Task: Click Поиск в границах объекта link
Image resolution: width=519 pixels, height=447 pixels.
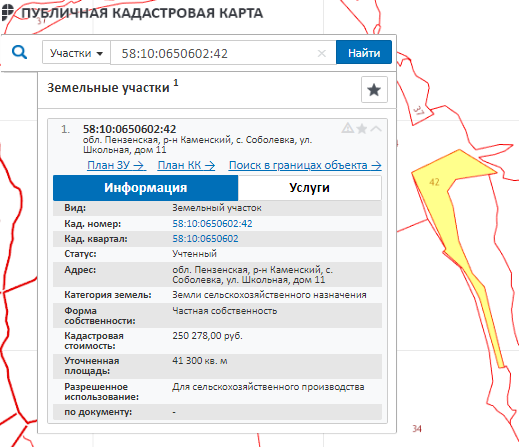Action: 305,165
